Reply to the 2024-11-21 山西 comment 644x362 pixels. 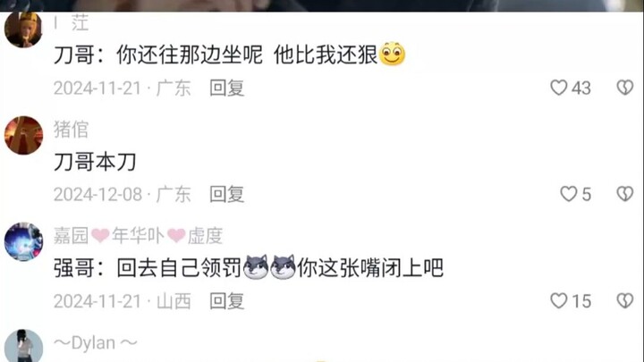pyautogui.click(x=226, y=301)
